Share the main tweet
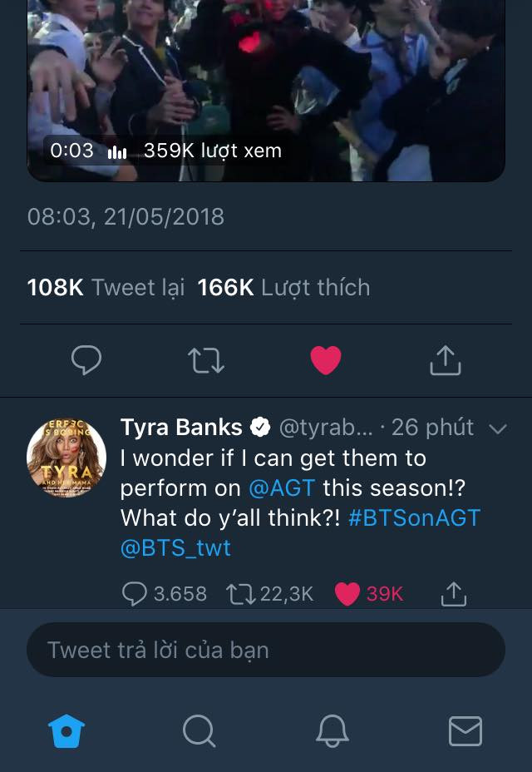This screenshot has width=532, height=772. 445,360
